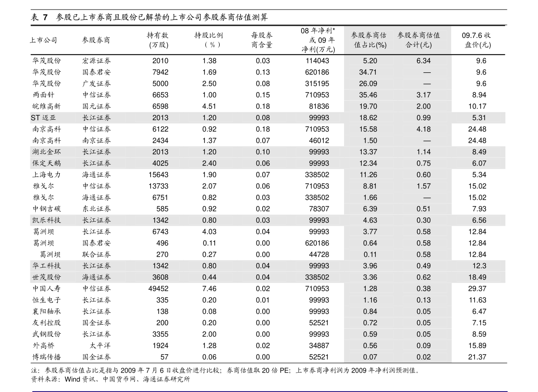538x392 pixels.
Task: Click the closing price "18.49"
Action: tap(477, 277)
